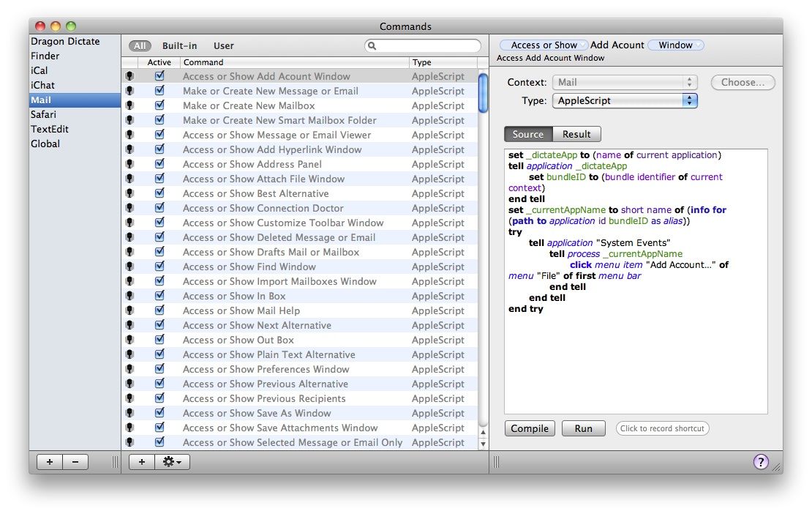Click microphone icon beside Message or Email Viewer
Image resolution: width=812 pixels, height=514 pixels.
(129, 135)
